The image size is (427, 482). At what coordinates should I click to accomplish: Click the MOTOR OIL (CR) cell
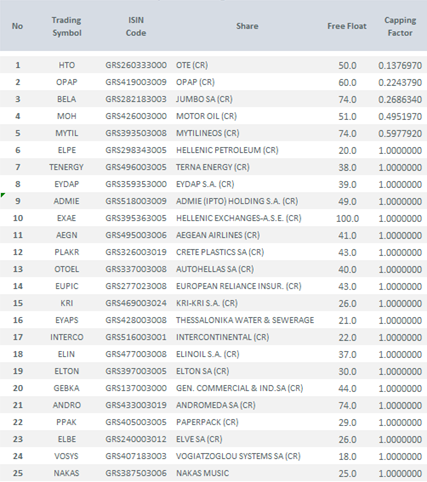click(206, 116)
